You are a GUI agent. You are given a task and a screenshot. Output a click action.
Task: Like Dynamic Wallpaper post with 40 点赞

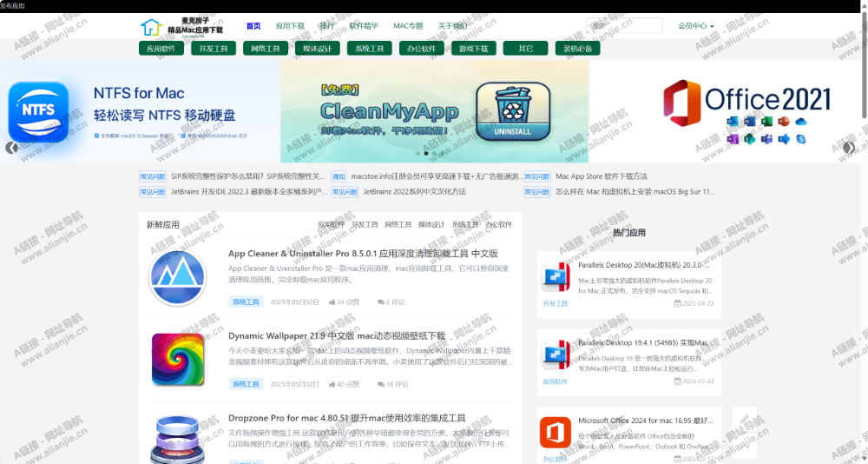344,383
